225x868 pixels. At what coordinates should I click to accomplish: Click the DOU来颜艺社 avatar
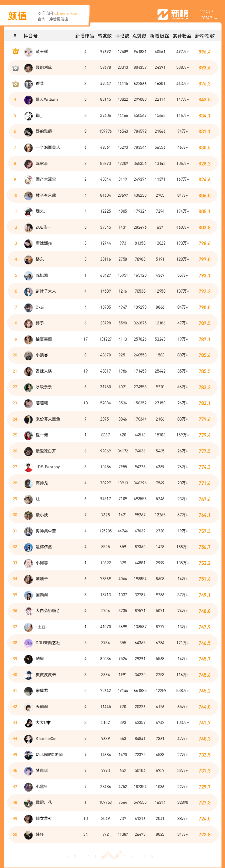(28, 643)
